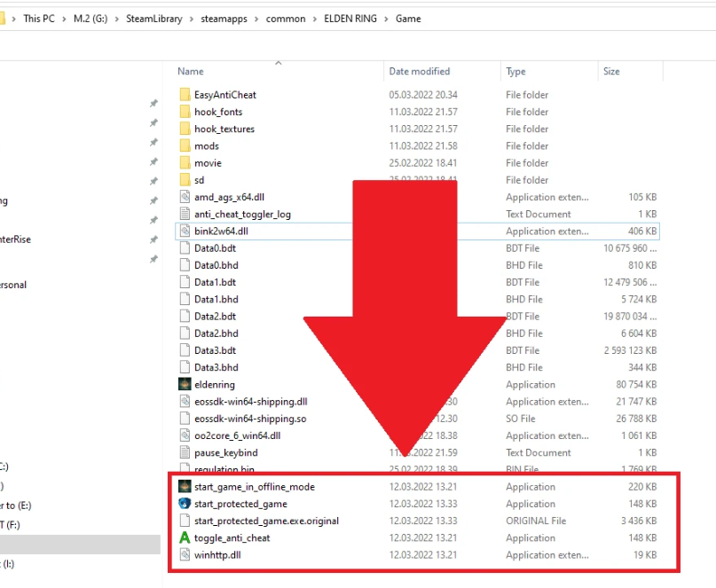This screenshot has width=716, height=588.
Task: Select the EasyAntiCheat folder icon
Action: (185, 95)
